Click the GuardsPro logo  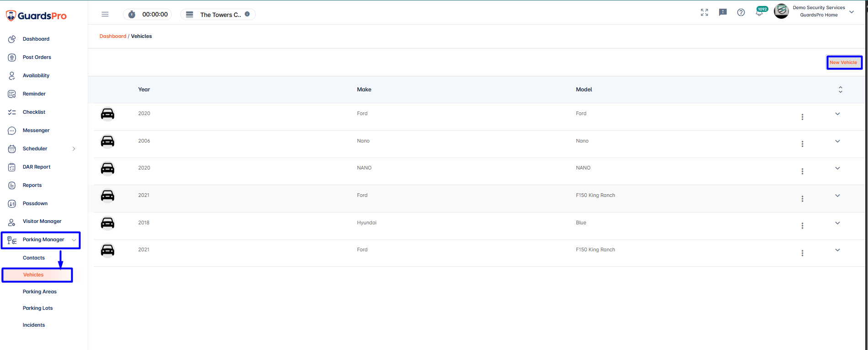pyautogui.click(x=36, y=16)
